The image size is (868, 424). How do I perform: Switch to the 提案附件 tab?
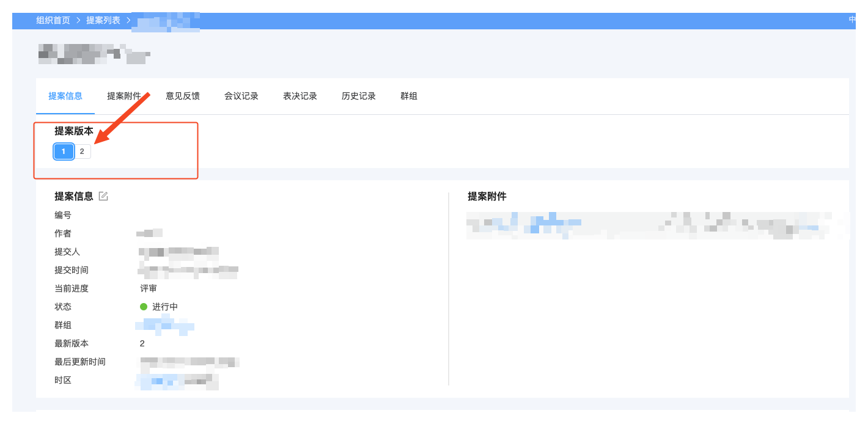pos(124,96)
